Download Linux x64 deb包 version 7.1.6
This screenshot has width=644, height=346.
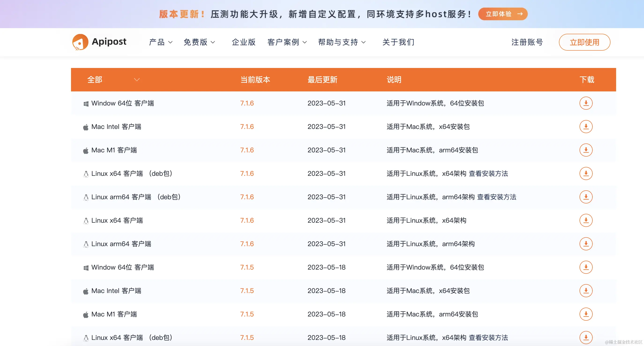point(586,173)
